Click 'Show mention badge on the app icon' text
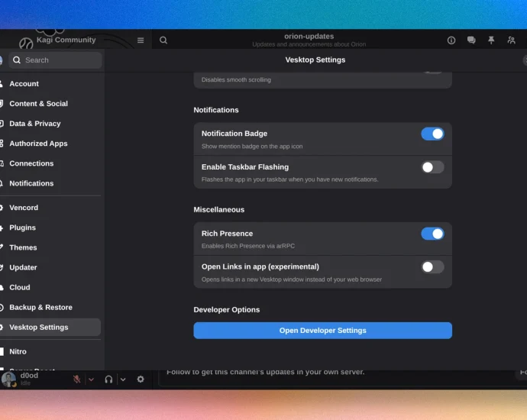This screenshot has width=527, height=420. pyautogui.click(x=252, y=146)
